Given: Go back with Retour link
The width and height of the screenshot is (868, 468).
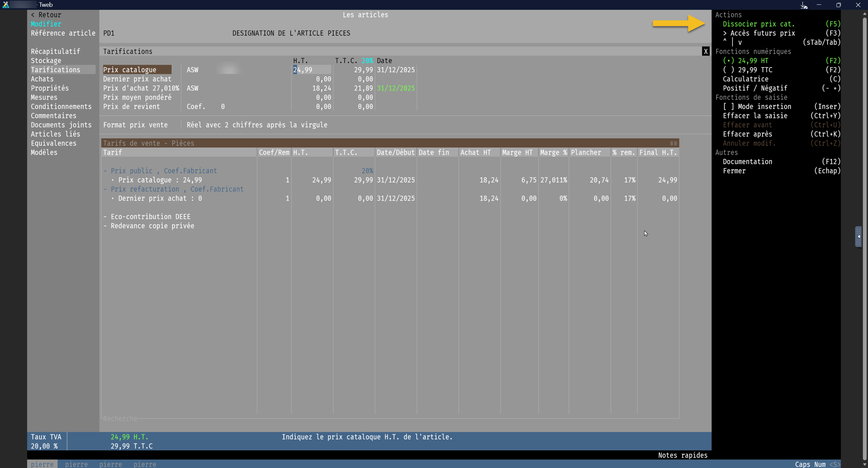Looking at the screenshot, I should coord(46,15).
